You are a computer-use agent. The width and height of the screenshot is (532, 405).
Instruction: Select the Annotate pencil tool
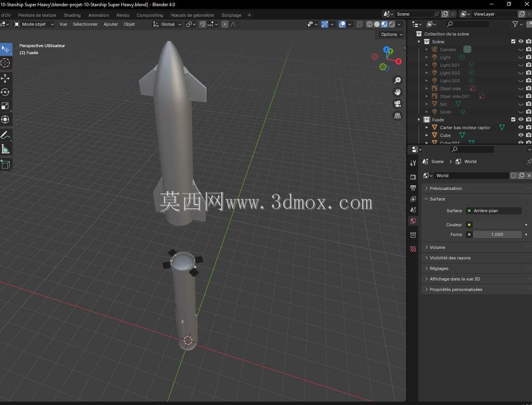pos(5,135)
